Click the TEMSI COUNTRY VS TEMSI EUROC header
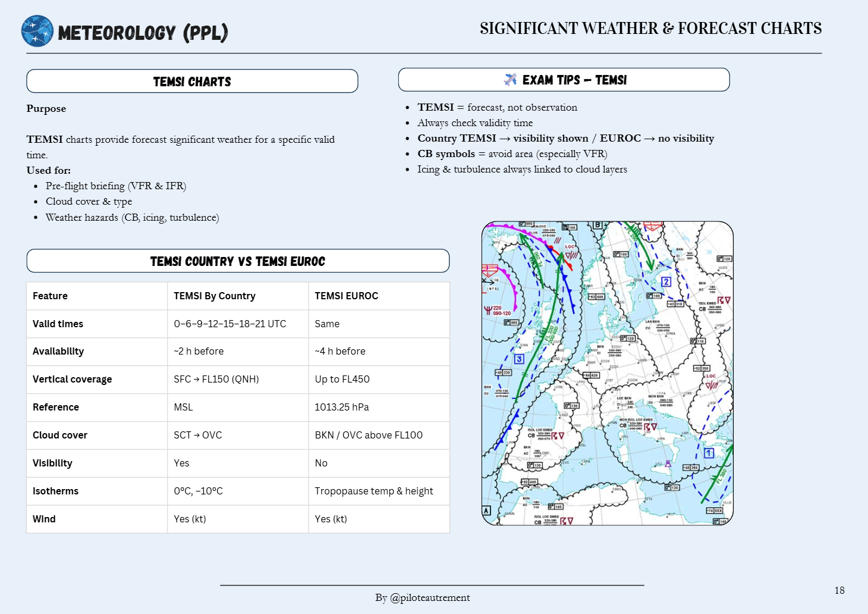 pos(238,261)
